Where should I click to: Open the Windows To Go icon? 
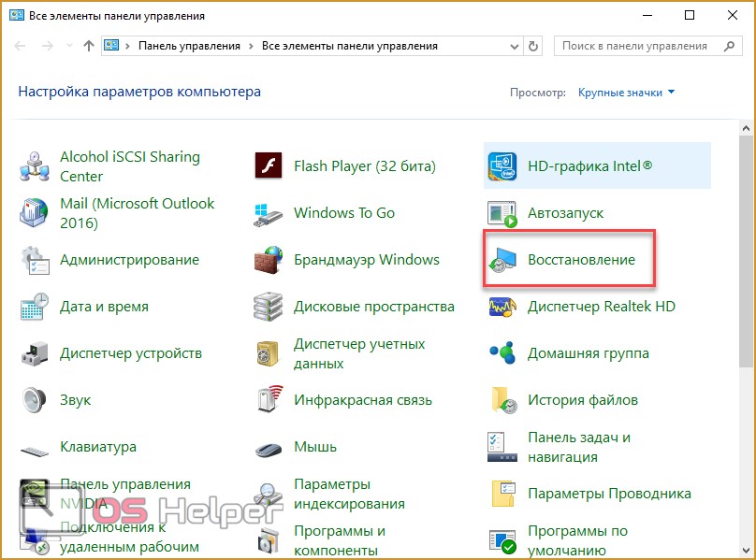pyautogui.click(x=269, y=213)
